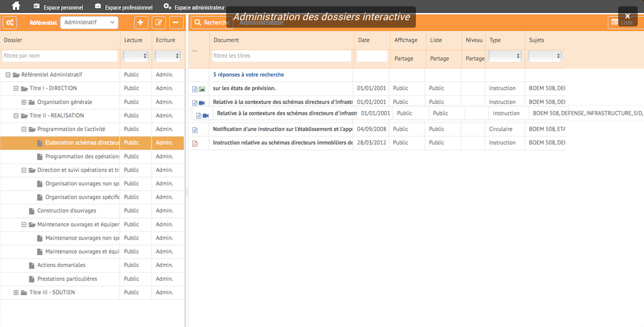
Task: Expand the 'Titre III - SOUTIEN' folder
Action: [x=16, y=293]
